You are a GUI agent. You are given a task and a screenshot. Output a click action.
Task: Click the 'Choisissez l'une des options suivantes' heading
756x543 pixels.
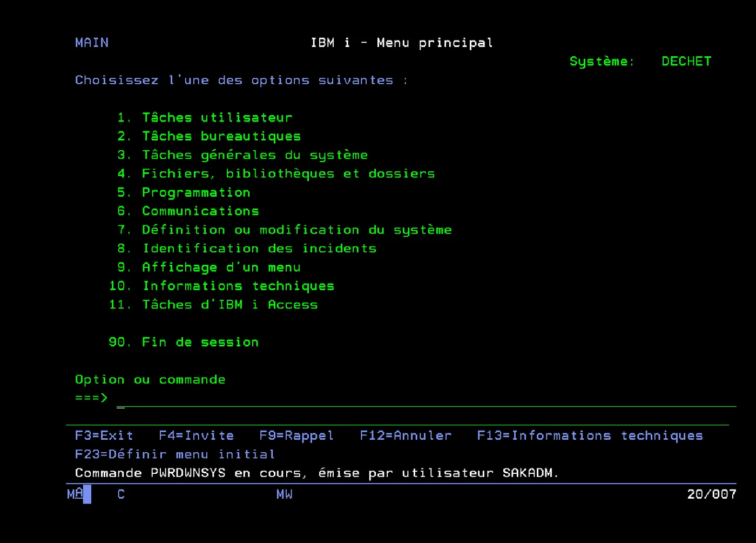click(241, 80)
